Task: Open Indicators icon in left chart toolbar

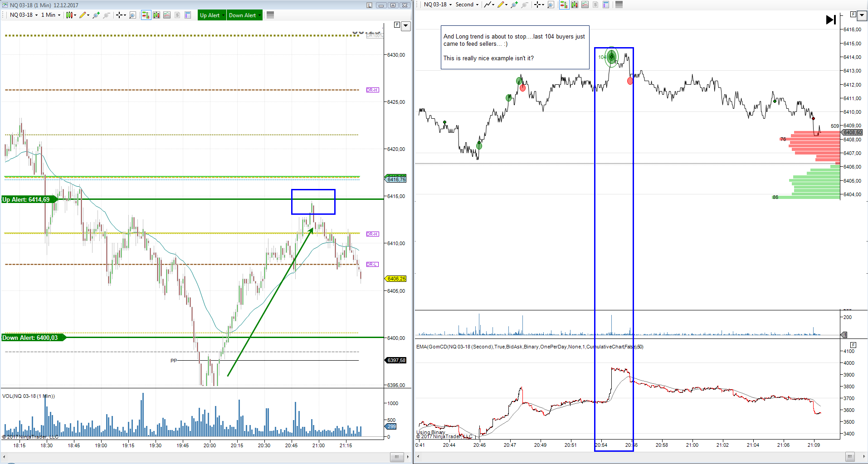Action: click(x=167, y=15)
